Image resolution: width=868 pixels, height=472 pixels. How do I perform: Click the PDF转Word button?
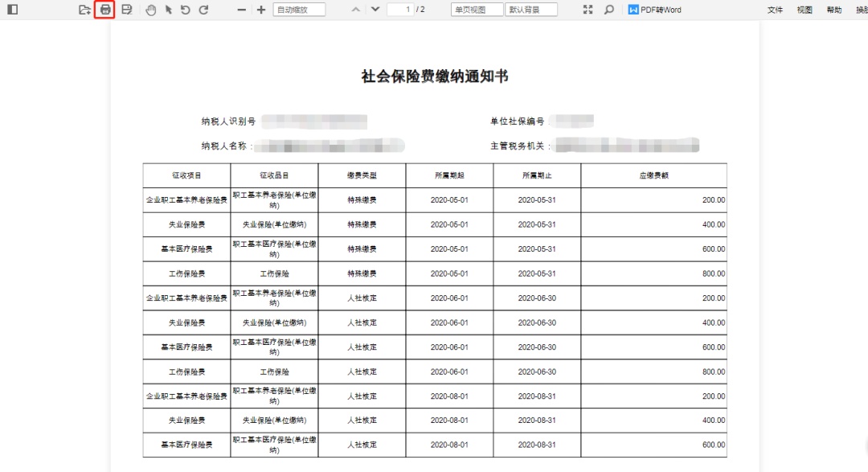pyautogui.click(x=655, y=10)
